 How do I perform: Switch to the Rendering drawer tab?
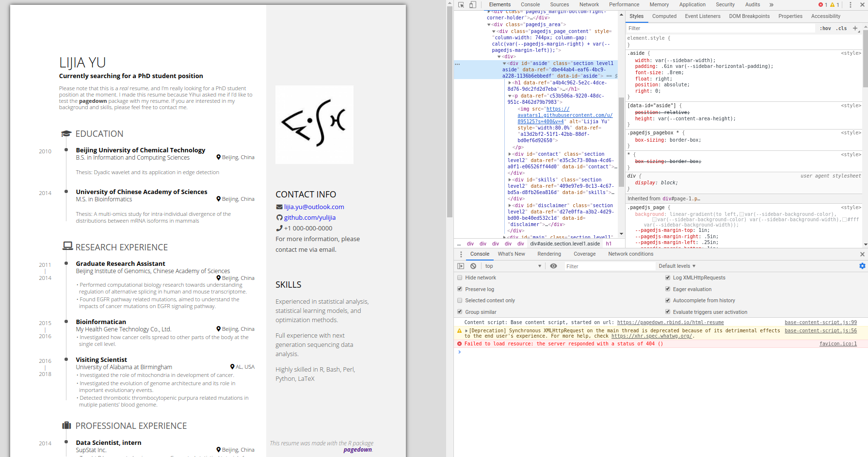coord(549,254)
